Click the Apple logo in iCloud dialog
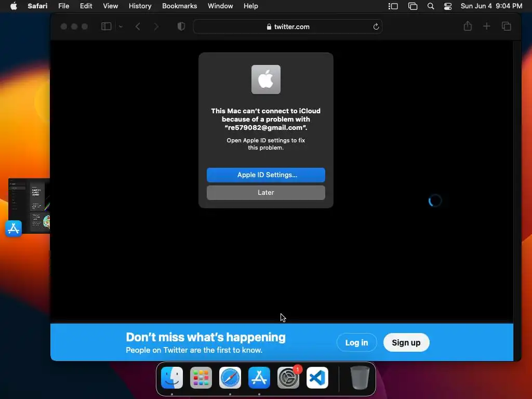The width and height of the screenshot is (532, 399). pyautogui.click(x=266, y=79)
